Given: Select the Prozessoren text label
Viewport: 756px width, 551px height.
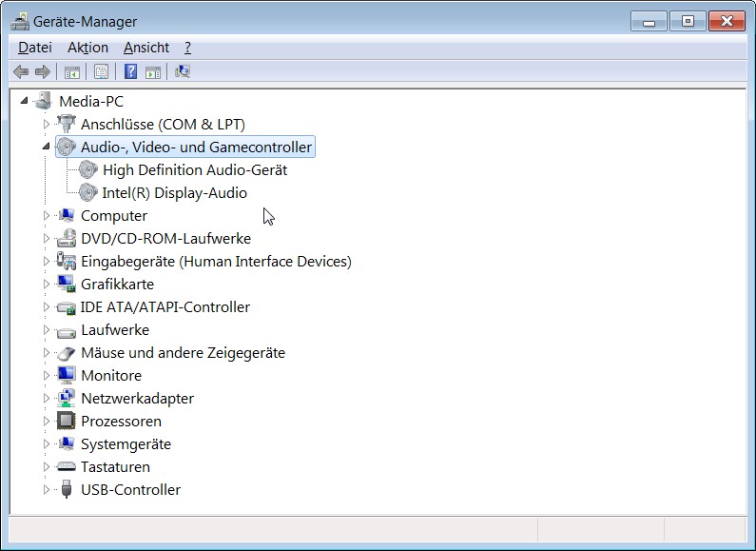Looking at the screenshot, I should [121, 422].
